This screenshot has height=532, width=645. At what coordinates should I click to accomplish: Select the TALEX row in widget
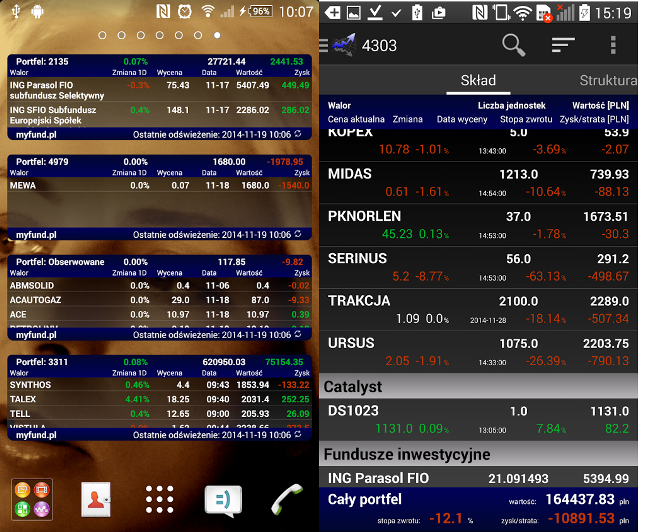click(x=160, y=399)
